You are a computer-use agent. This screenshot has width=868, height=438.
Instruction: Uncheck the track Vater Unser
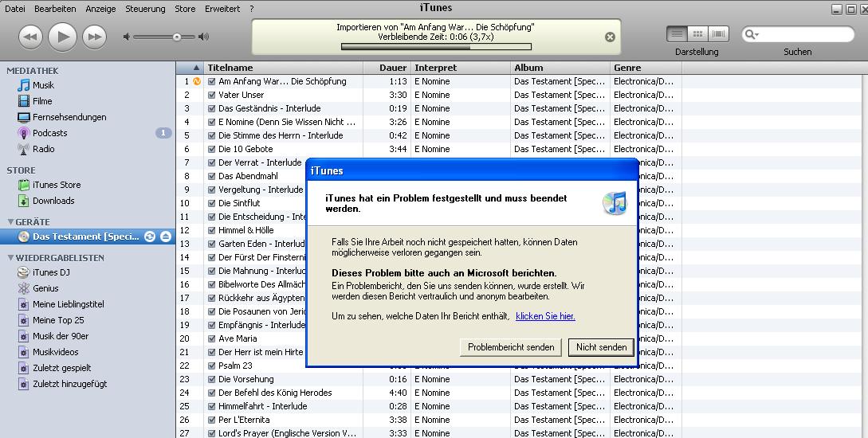point(211,95)
